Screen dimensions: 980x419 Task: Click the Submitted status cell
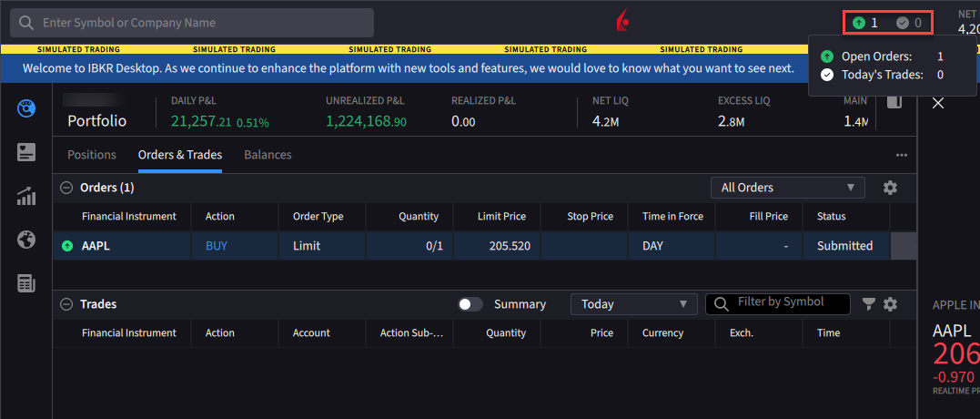(x=845, y=247)
